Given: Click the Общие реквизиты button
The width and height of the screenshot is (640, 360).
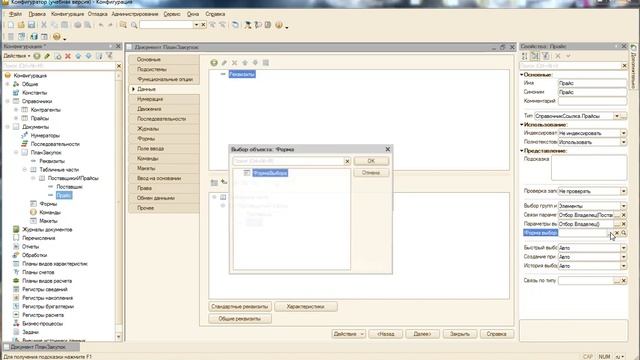Looking at the screenshot, I should 240,319.
